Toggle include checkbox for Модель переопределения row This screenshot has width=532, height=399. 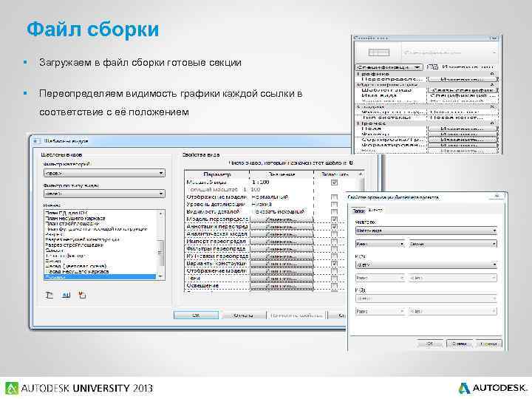click(x=334, y=219)
